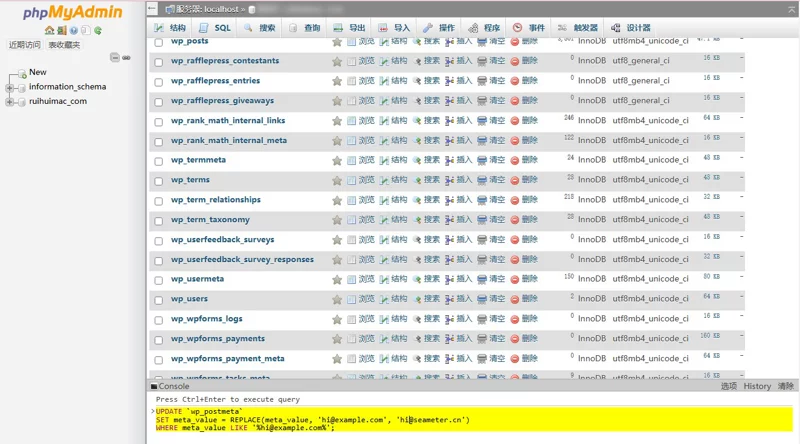Open console History
800x444 pixels.
(757, 386)
